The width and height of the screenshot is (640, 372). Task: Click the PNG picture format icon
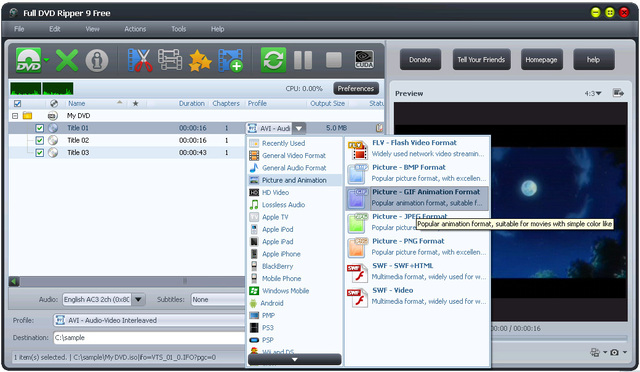click(x=358, y=248)
